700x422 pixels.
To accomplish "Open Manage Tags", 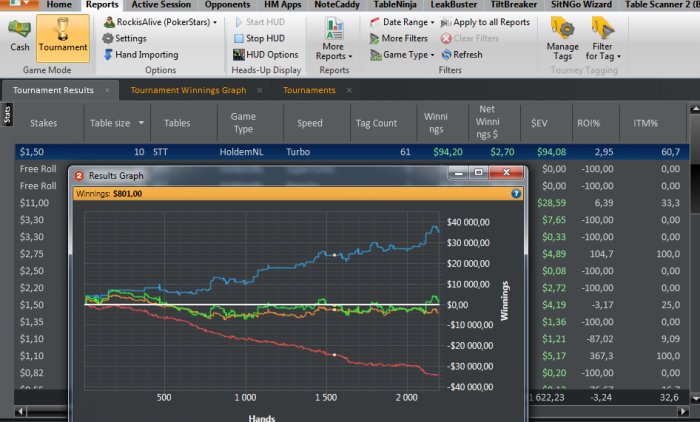I will [562, 39].
